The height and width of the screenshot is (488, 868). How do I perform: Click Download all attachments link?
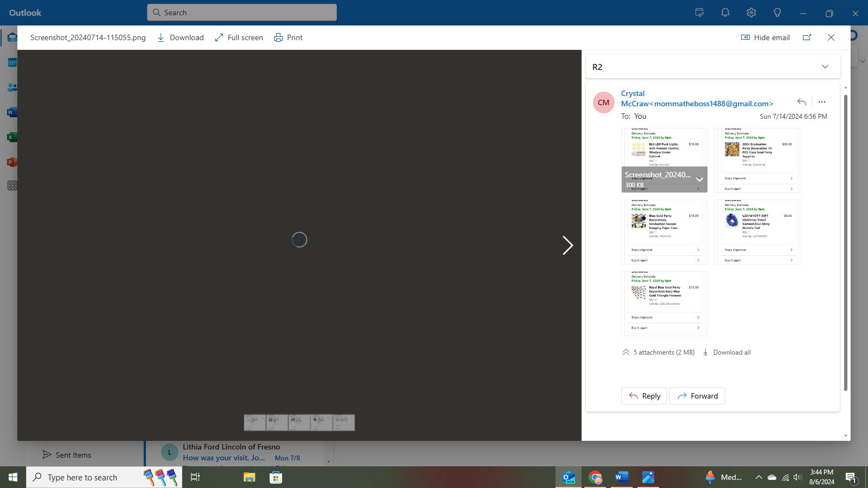point(727,352)
